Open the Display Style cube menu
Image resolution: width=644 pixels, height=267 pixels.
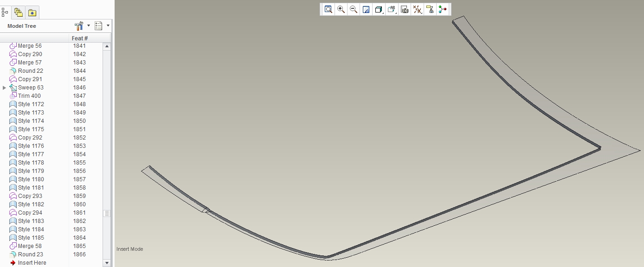pos(379,9)
